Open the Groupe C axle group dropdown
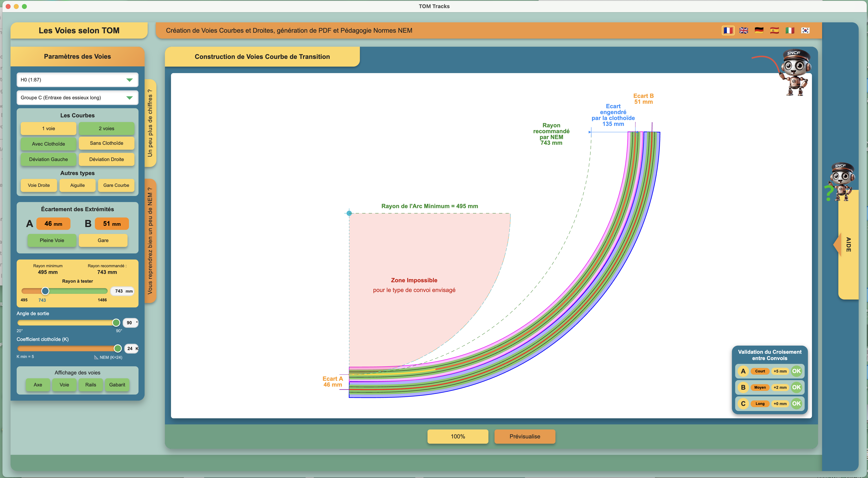Viewport: 868px width, 478px height. 77,98
